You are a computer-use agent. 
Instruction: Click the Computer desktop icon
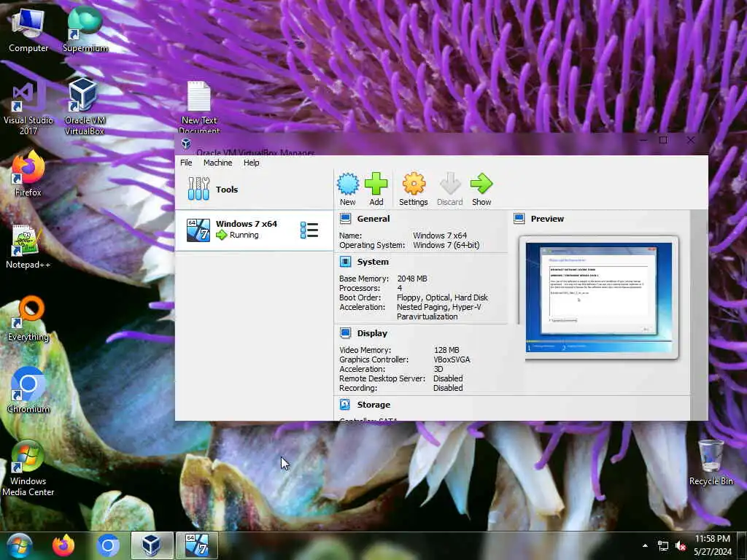[x=28, y=29]
